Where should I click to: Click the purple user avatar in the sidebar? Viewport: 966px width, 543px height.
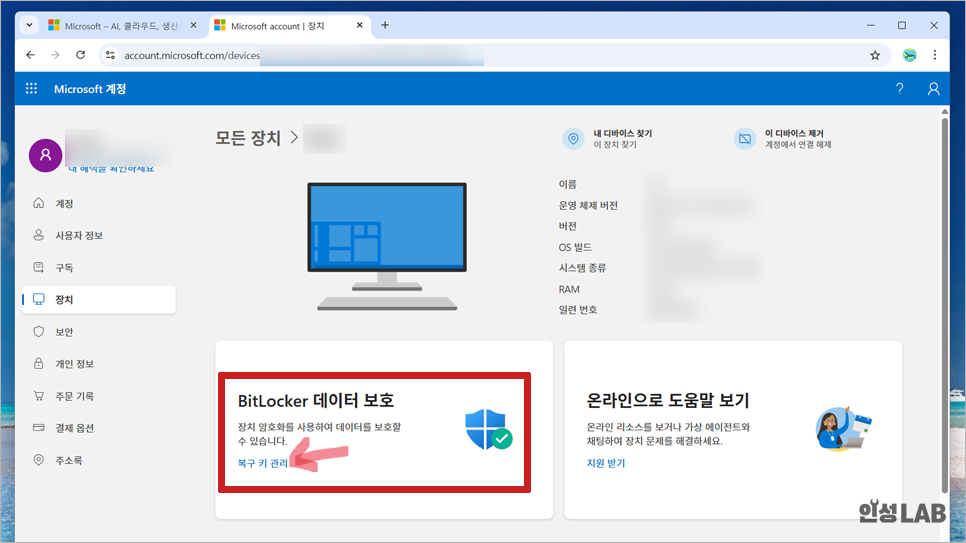[x=46, y=155]
